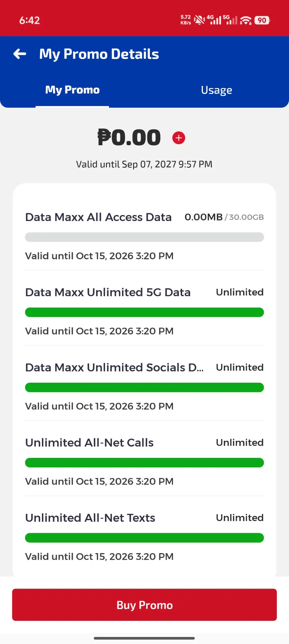Select the My Promo tab
Viewport: 289px width, 644px height.
pos(72,90)
